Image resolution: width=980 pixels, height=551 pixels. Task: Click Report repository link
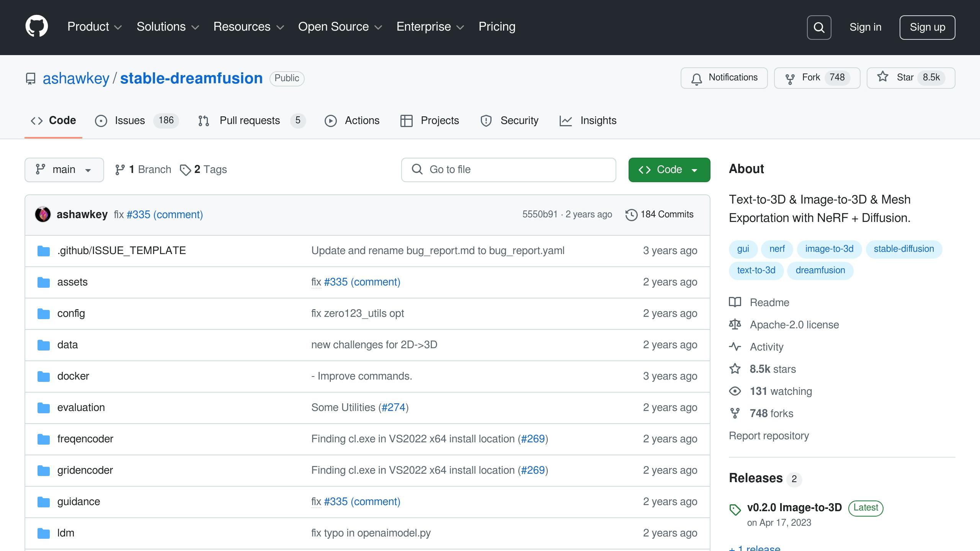tap(769, 436)
